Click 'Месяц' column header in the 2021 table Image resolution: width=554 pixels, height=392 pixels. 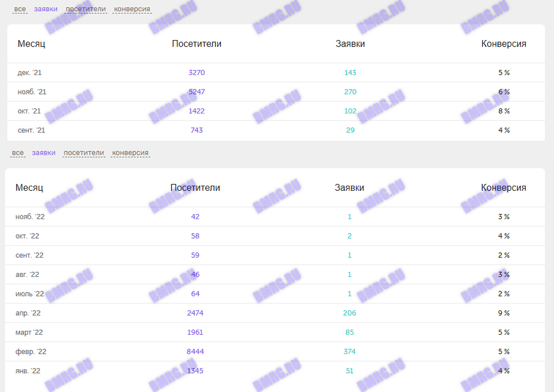click(x=31, y=44)
